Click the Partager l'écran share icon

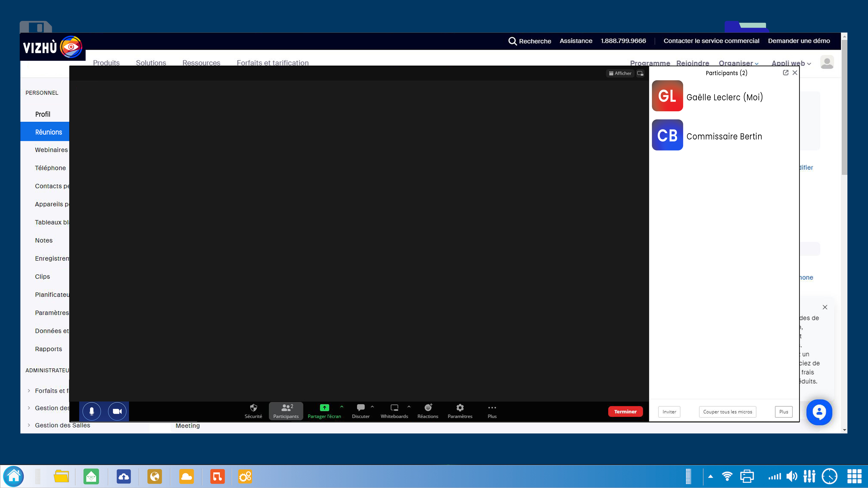[324, 408]
